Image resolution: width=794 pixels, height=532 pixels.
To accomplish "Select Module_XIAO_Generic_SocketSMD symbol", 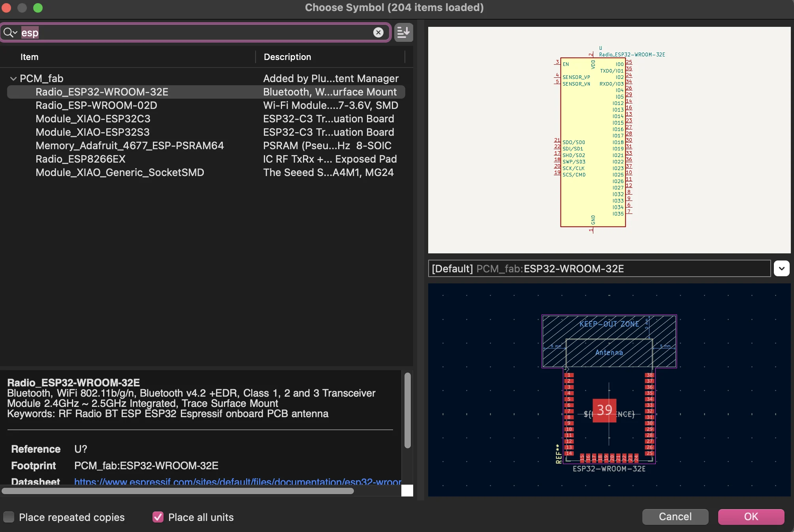I will pyautogui.click(x=206, y=172).
